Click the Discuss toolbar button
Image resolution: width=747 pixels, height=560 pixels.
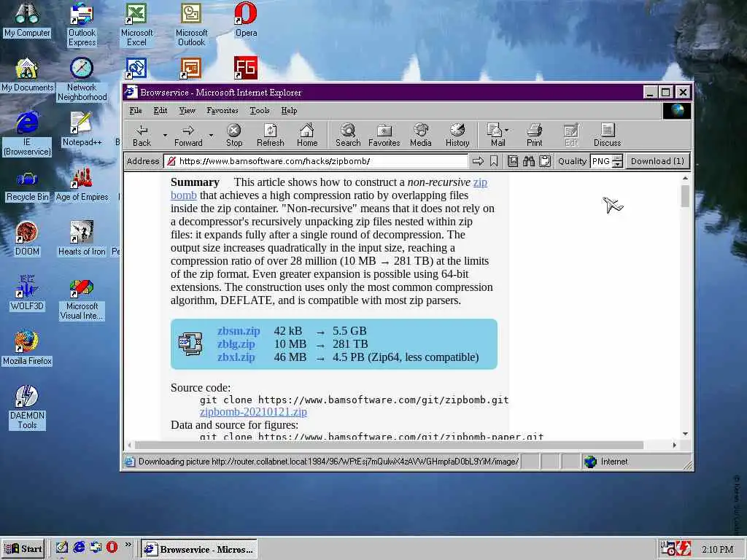(607, 135)
